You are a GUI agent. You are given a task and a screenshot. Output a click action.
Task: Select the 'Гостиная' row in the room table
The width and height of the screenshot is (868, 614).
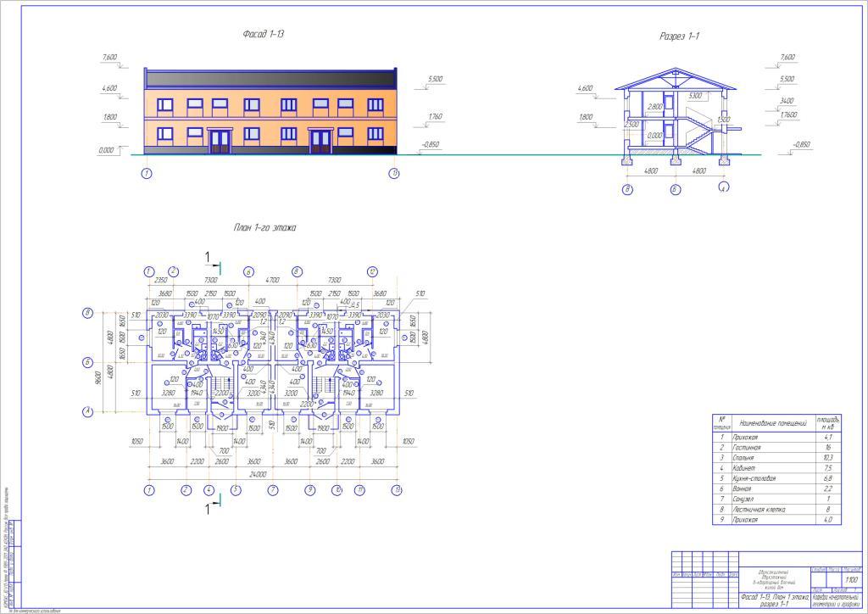(x=776, y=447)
